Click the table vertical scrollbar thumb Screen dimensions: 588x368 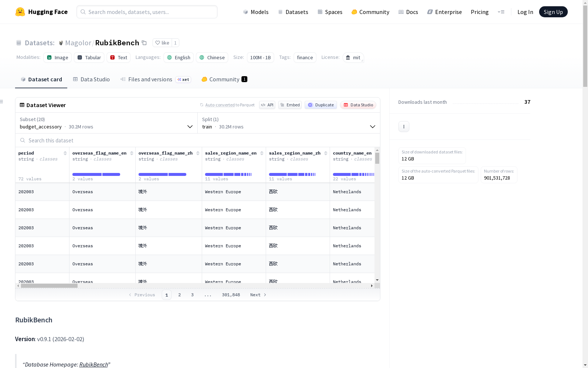click(377, 158)
